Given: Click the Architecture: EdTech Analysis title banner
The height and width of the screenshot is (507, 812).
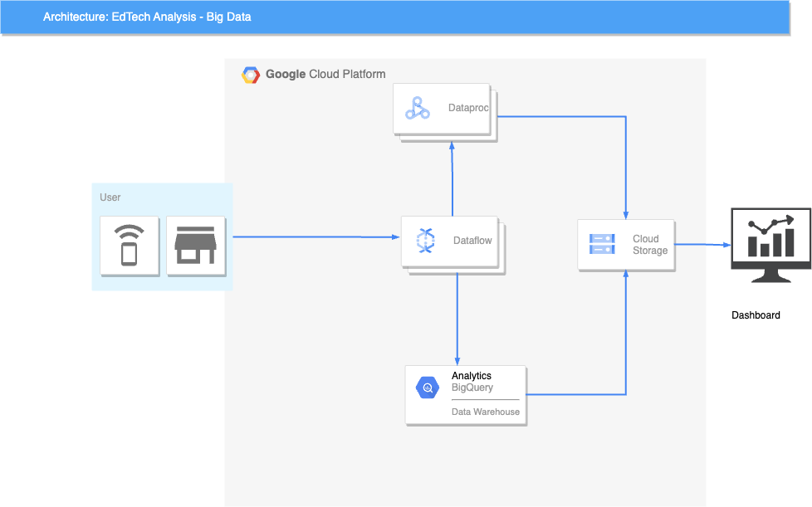Looking at the screenshot, I should pyautogui.click(x=395, y=17).
